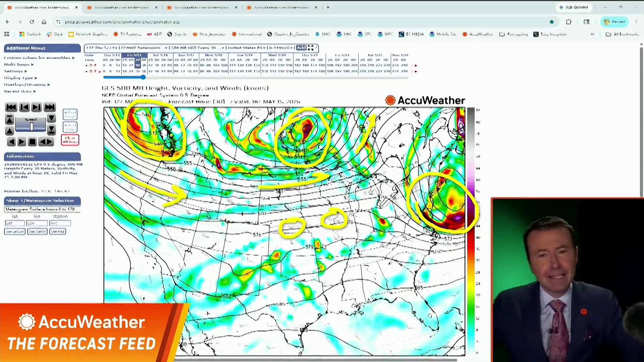Switch to the second AccuWeather Professional tab
This screenshot has width=644, height=362.
(x=122, y=7)
